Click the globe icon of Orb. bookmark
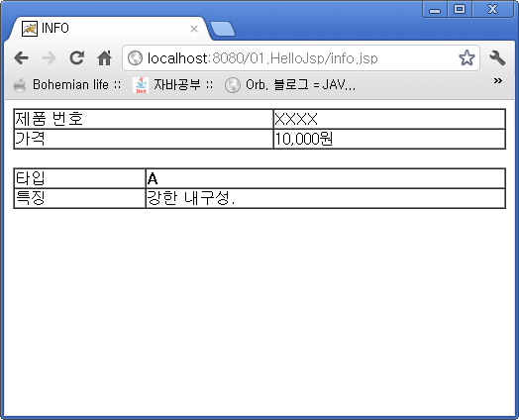519x420 pixels. pos(233,85)
